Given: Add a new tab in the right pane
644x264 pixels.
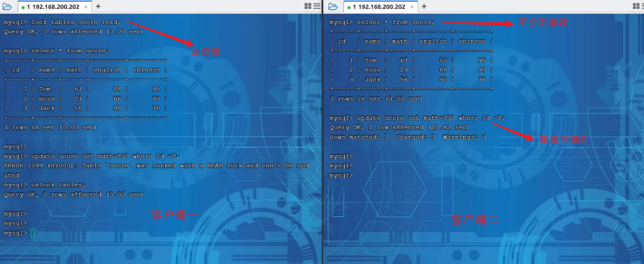Looking at the screenshot, I should 424,6.
